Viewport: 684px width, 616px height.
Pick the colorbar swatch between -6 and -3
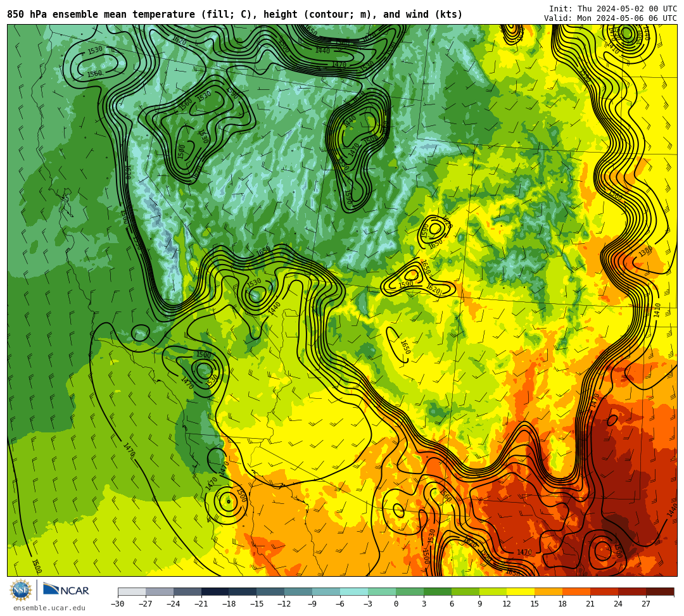pyautogui.click(x=354, y=591)
